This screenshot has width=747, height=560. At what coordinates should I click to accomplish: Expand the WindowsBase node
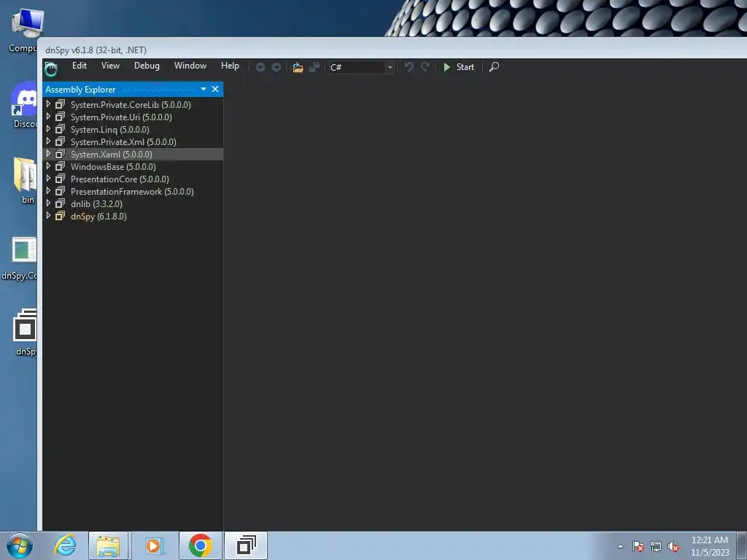tap(48, 166)
